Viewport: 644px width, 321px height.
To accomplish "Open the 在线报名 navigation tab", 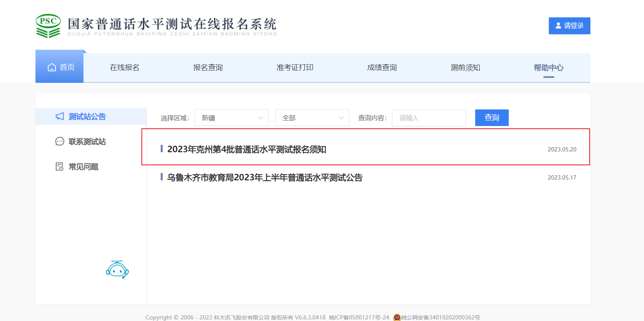I will [x=124, y=67].
